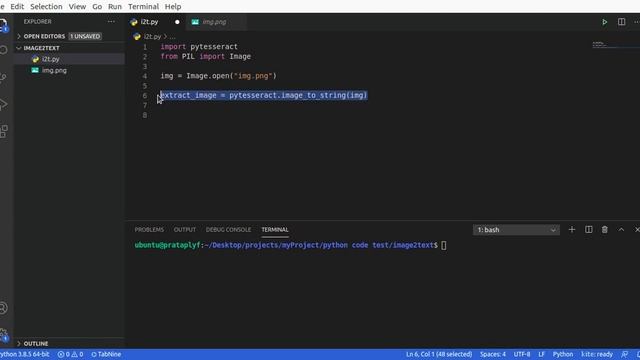Viewport: 640px width, 360px height.
Task: Open the Extensions view
Action: (4, 131)
